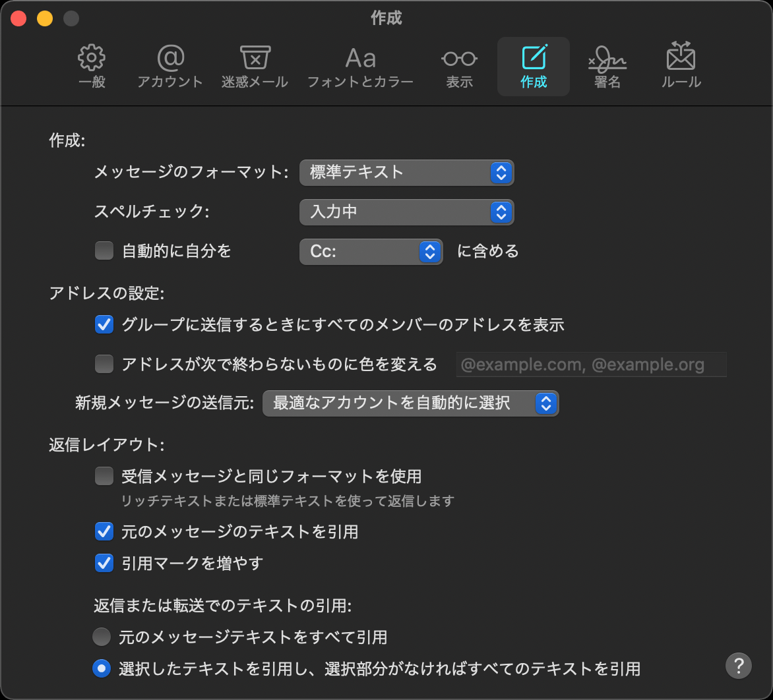Open スペルチェック dropdown showing 入力中
The height and width of the screenshot is (700, 773).
point(406,212)
